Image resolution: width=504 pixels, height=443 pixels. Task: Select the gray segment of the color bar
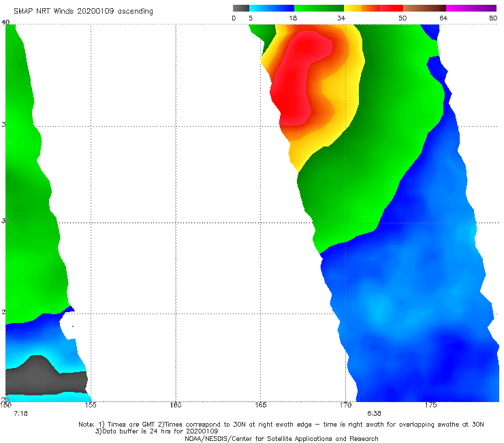point(240,8)
